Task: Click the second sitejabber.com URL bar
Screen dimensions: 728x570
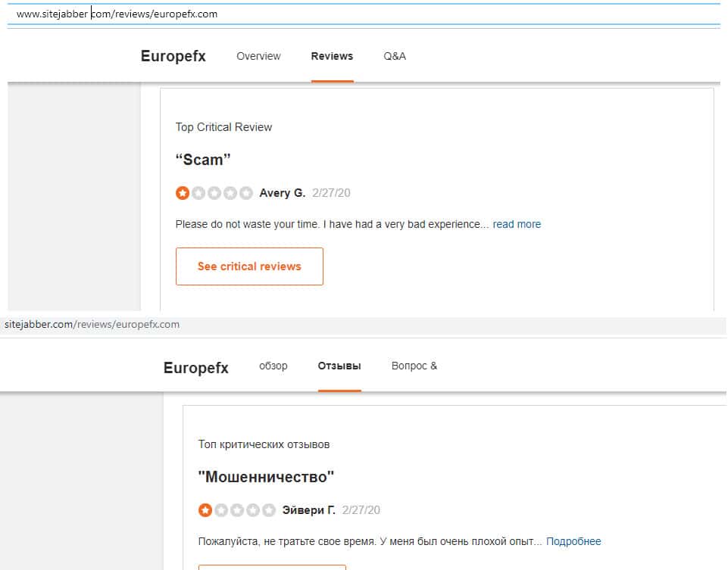Action: tap(92, 324)
